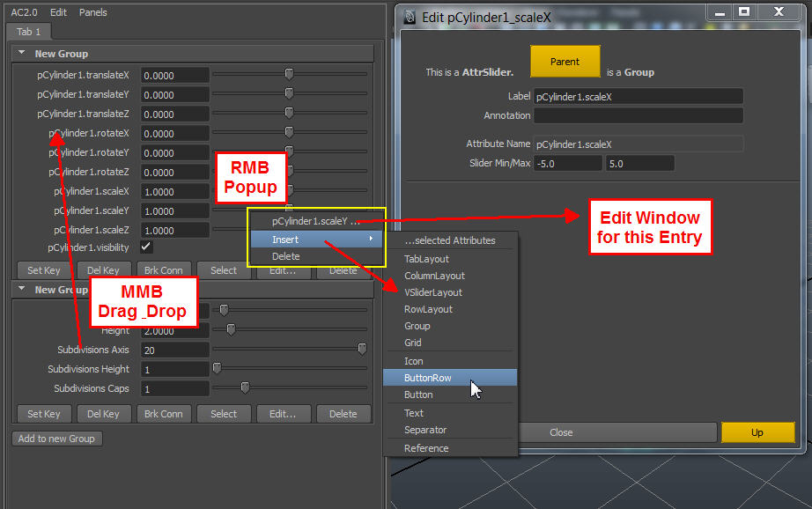Collapse the first New Group section
Image resolution: width=812 pixels, height=509 pixels.
coord(22,53)
